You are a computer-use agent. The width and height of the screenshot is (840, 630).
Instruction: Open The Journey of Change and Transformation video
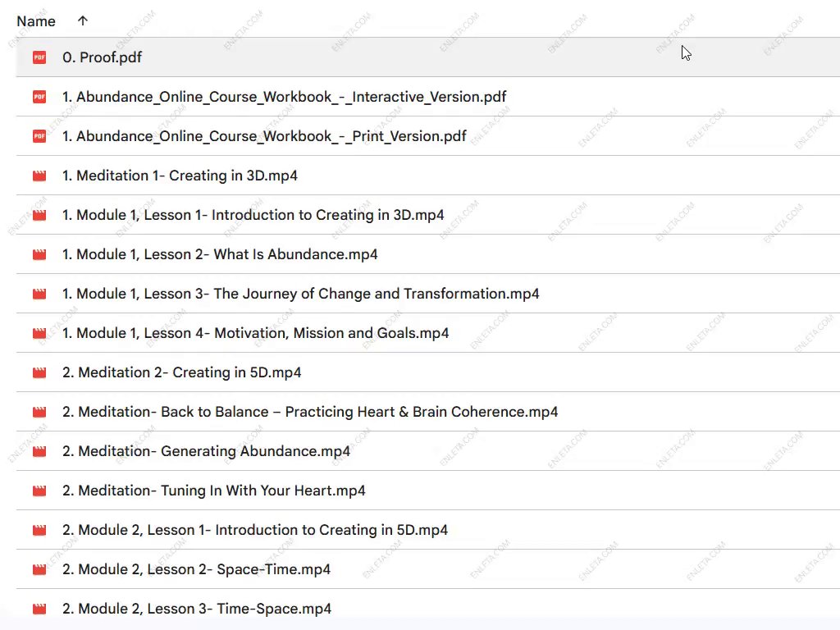click(x=300, y=294)
